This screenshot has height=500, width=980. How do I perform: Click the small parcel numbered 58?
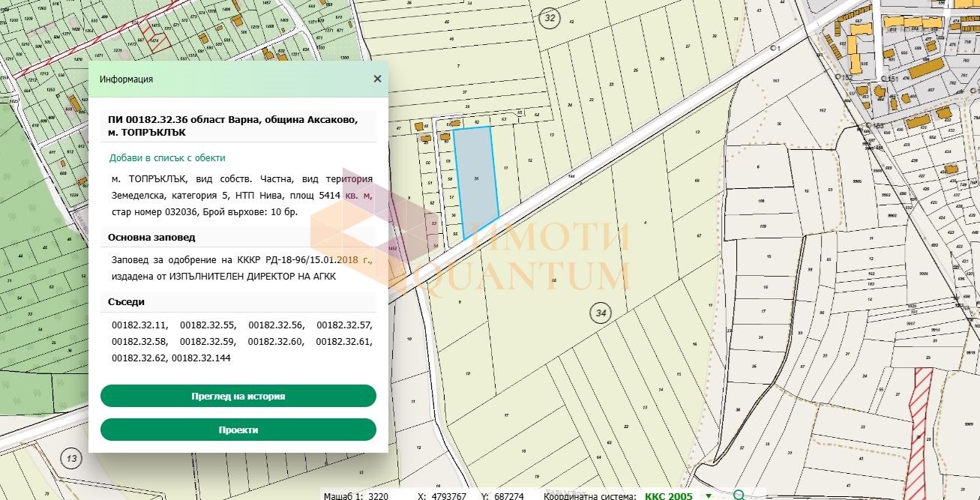pyautogui.click(x=450, y=179)
